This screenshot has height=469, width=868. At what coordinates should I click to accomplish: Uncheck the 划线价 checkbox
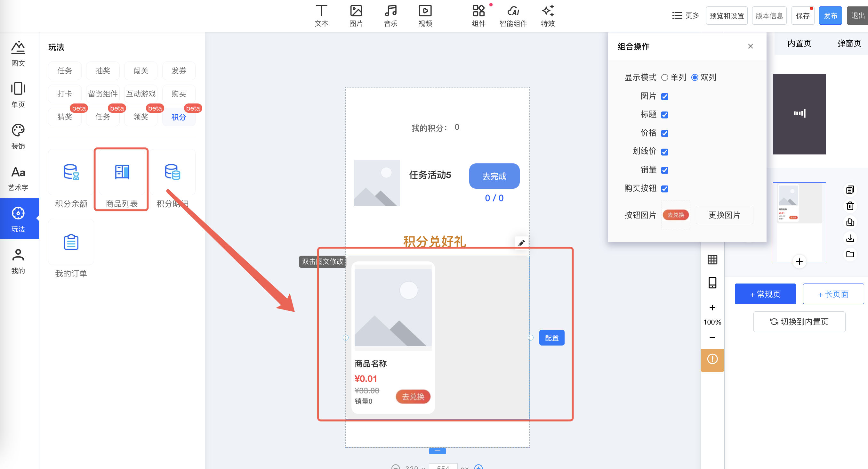coord(664,152)
